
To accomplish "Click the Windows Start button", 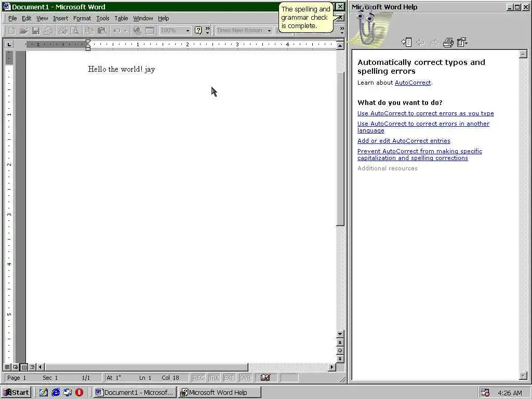I will pyautogui.click(x=16, y=392).
